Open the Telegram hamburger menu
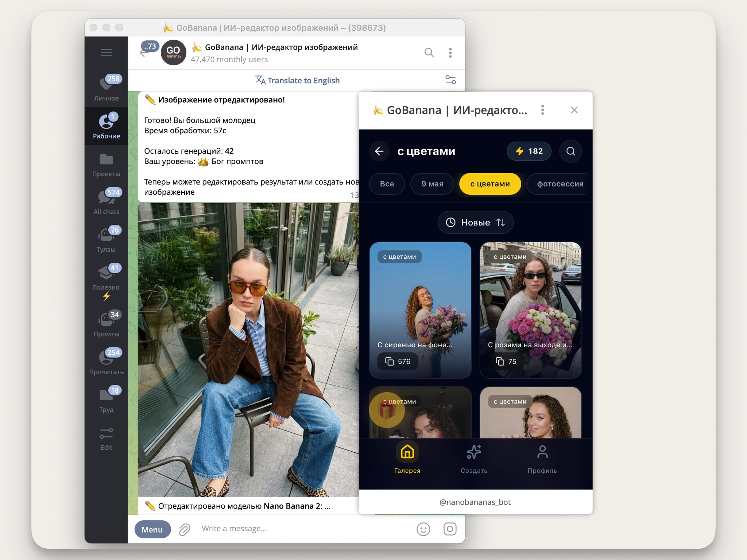747x560 pixels. pos(106,53)
